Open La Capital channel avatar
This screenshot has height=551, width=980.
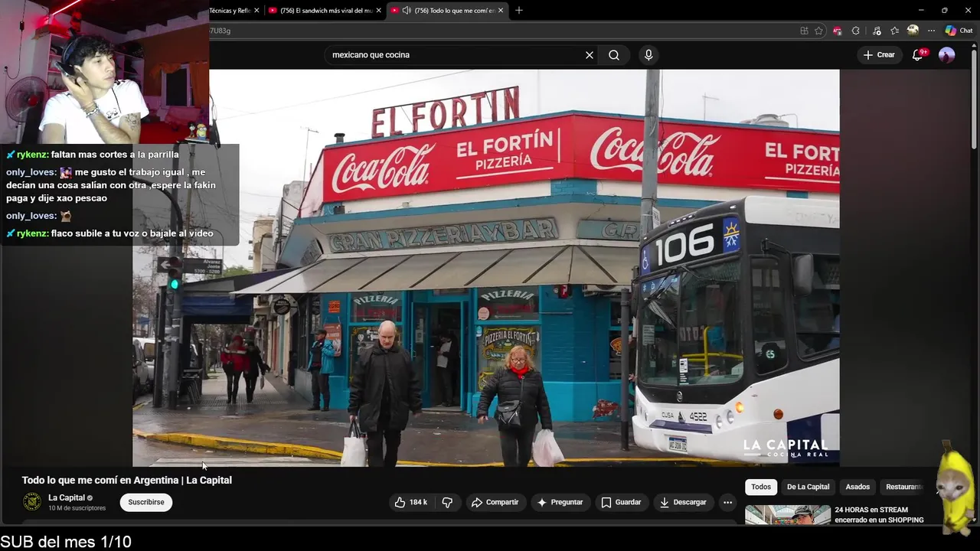(x=32, y=502)
